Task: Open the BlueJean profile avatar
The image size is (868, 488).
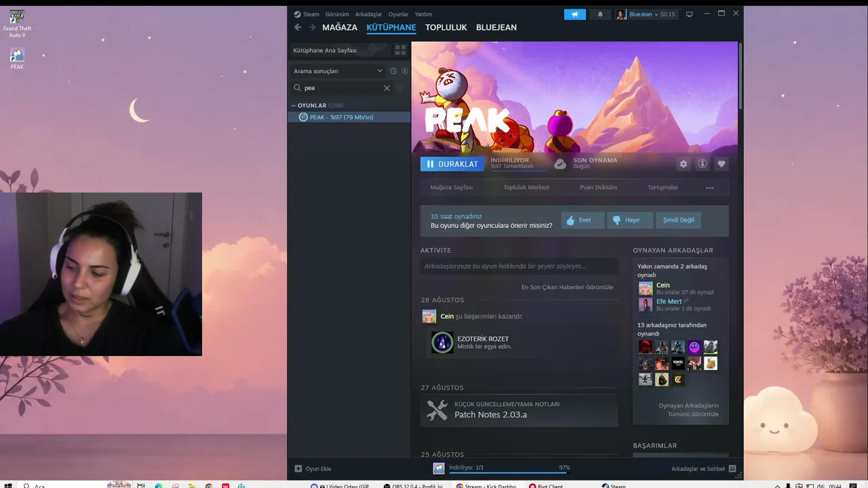Action: point(621,14)
